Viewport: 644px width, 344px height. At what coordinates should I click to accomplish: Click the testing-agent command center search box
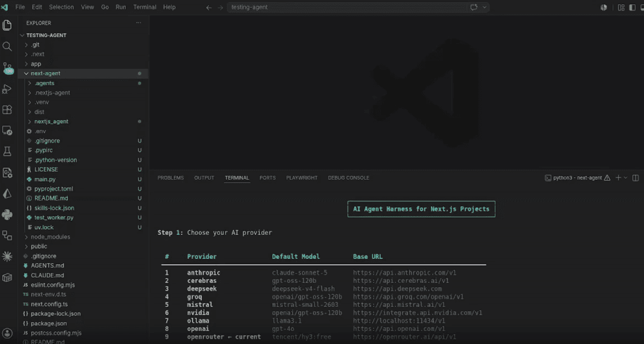tap(347, 7)
